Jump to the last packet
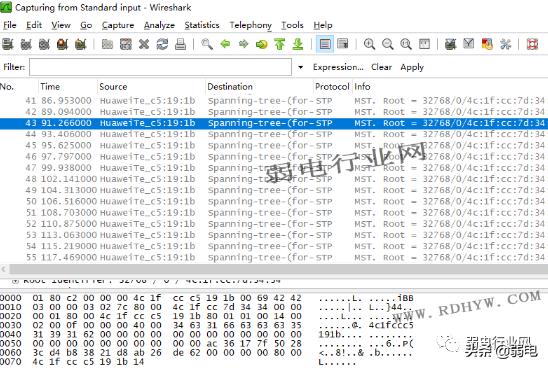 [298, 44]
